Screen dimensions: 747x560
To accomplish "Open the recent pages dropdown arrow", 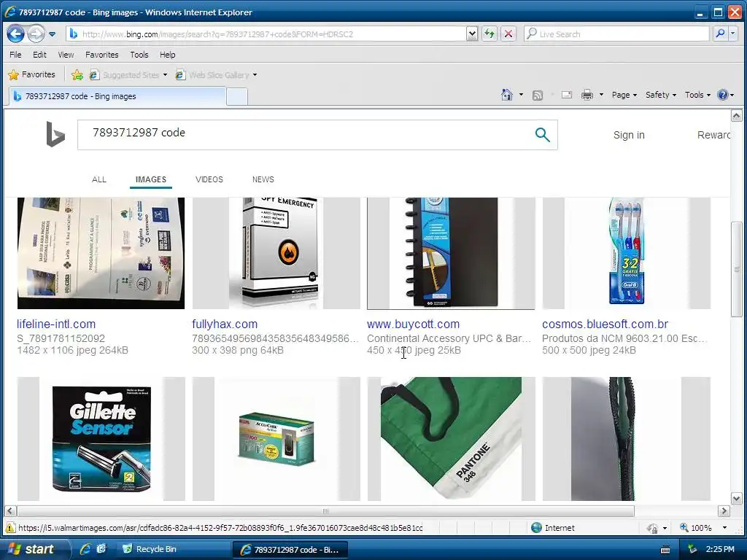I will pos(52,34).
